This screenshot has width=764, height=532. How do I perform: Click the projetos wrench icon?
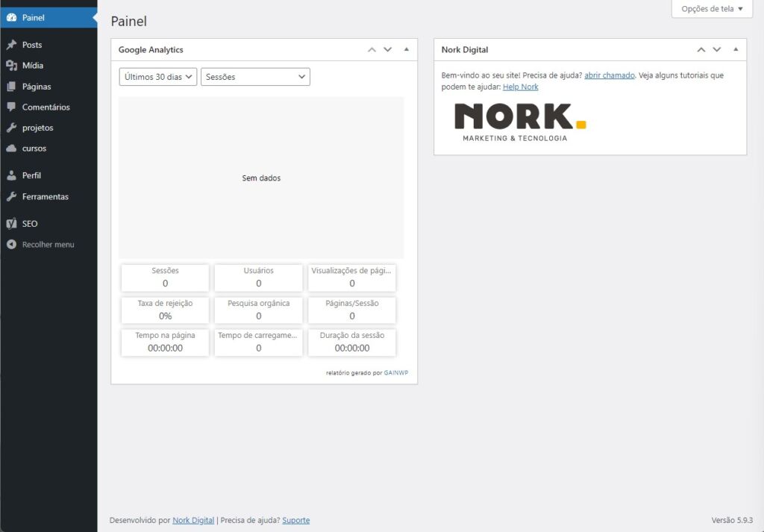click(11, 128)
